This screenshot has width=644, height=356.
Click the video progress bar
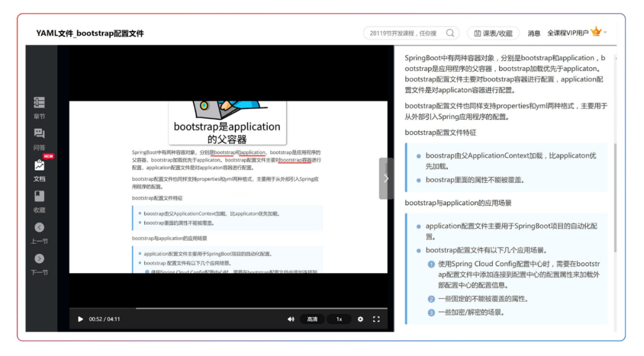coord(228,308)
